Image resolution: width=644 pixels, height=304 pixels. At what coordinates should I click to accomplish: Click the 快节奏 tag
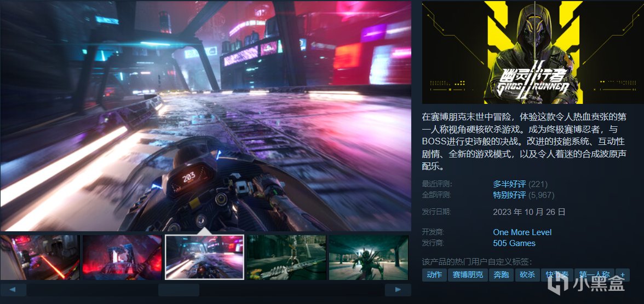click(x=557, y=275)
